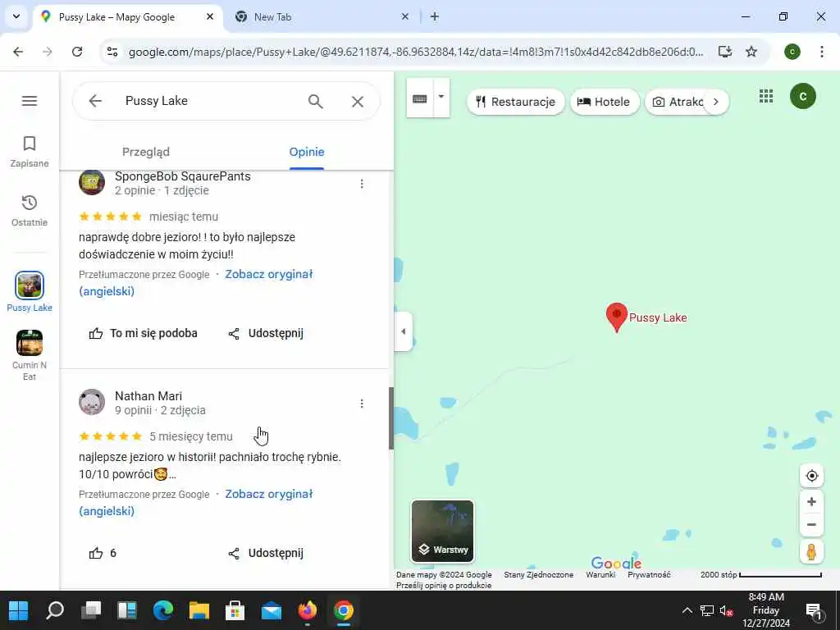Open a new browser tab
The width and height of the screenshot is (840, 630).
pyautogui.click(x=435, y=16)
